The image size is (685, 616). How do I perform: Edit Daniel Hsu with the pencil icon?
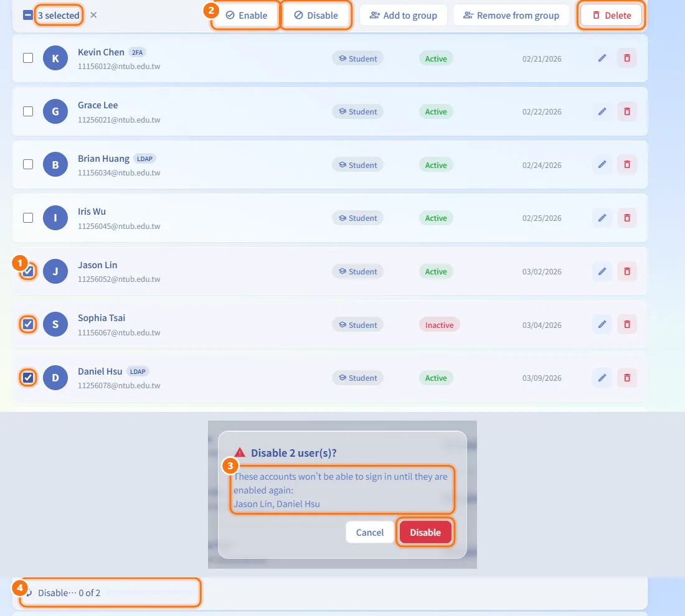(602, 378)
